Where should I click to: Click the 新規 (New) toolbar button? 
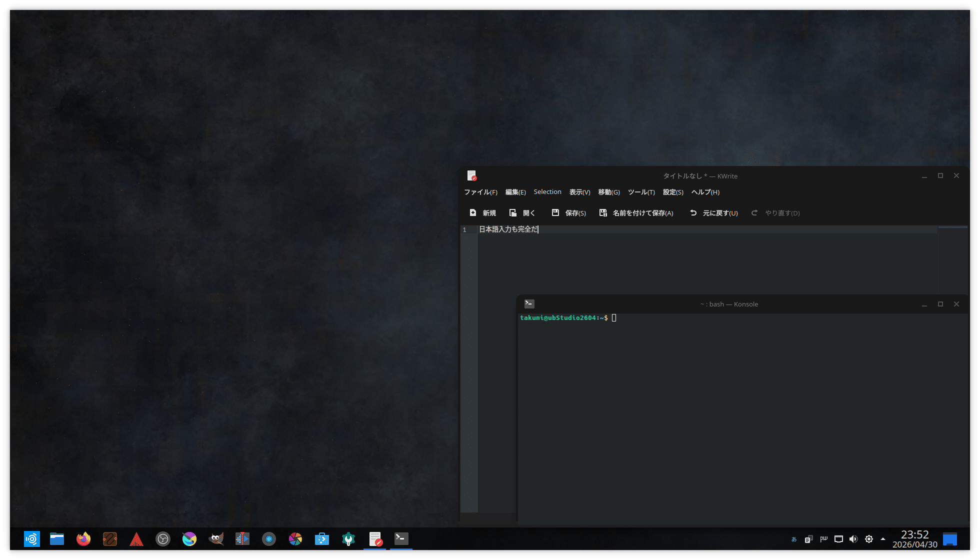(x=482, y=213)
